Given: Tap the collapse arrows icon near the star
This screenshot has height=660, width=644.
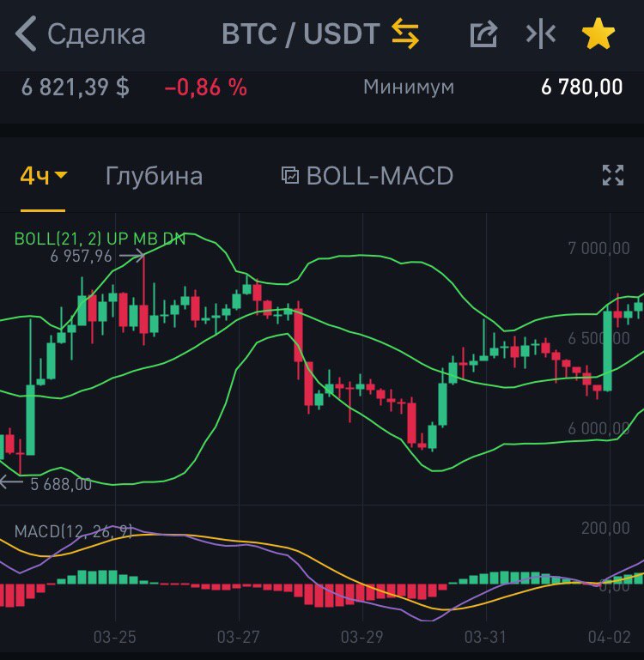Looking at the screenshot, I should pos(541,33).
